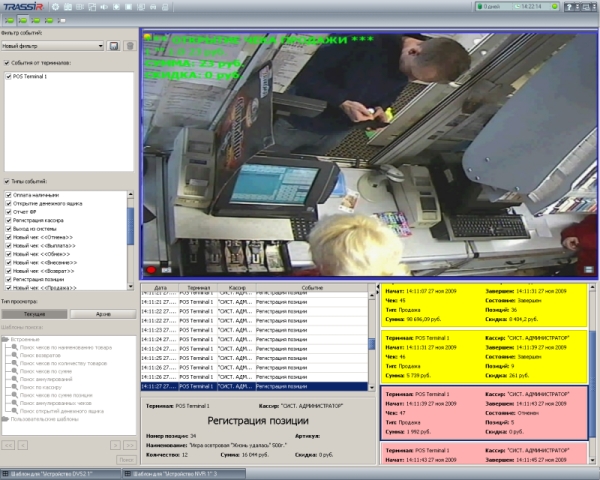Click the white camera icon in second toolbar
The image size is (600, 480).
coord(62,20)
